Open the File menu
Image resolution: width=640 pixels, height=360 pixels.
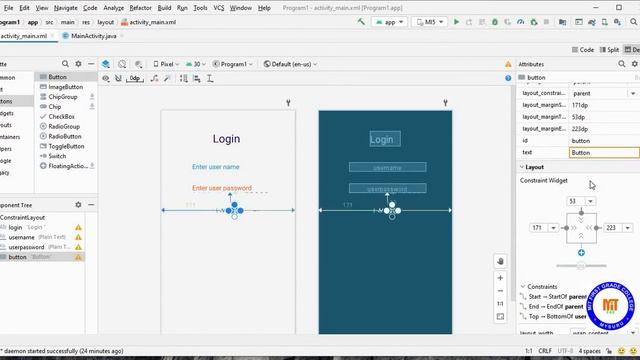tap(8, 8)
